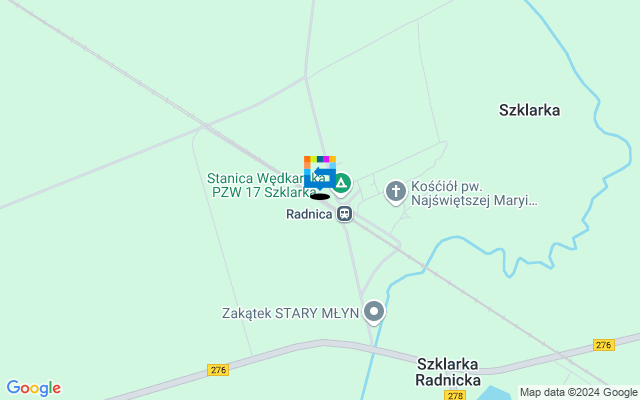Open the Zakątek STARY MŁYN pin
The image size is (640, 400).
point(374,313)
